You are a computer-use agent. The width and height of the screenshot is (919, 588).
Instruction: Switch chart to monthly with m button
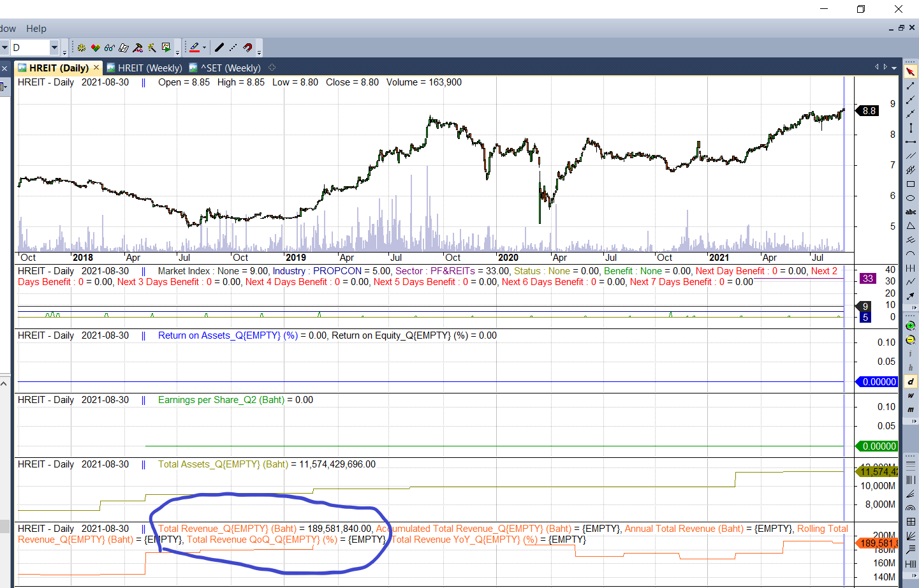point(911,409)
